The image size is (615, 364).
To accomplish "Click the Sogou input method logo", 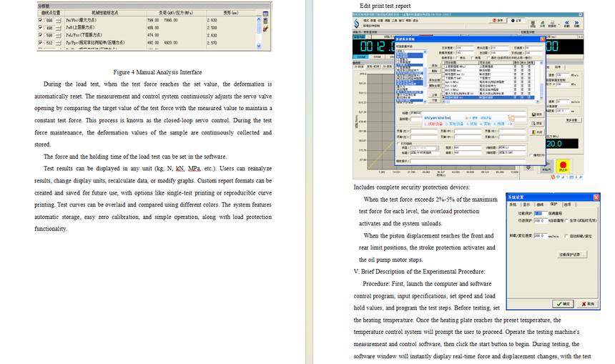I will (511, 118).
